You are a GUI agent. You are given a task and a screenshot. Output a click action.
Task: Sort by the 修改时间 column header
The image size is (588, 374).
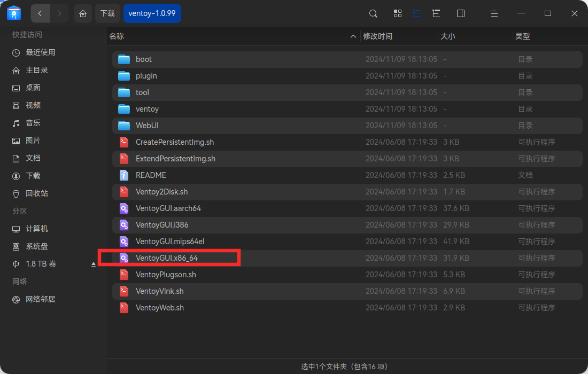pyautogui.click(x=377, y=36)
